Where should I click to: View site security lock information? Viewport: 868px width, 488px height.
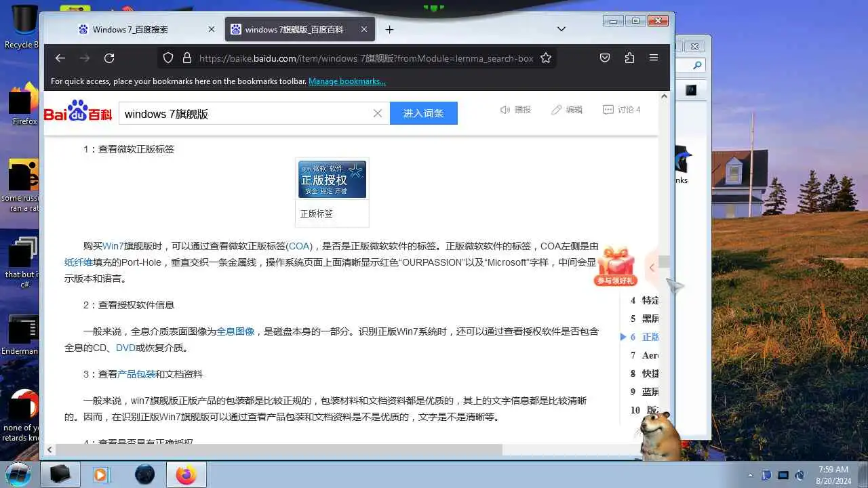187,58
